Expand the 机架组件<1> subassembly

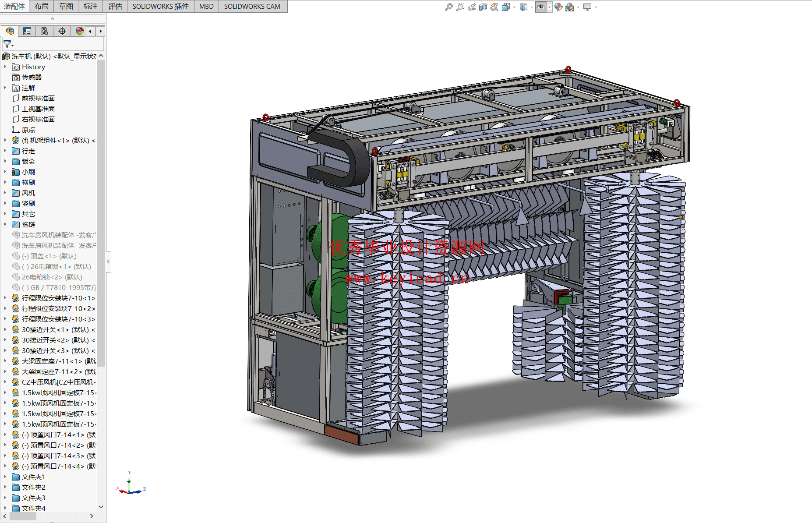click(x=5, y=141)
